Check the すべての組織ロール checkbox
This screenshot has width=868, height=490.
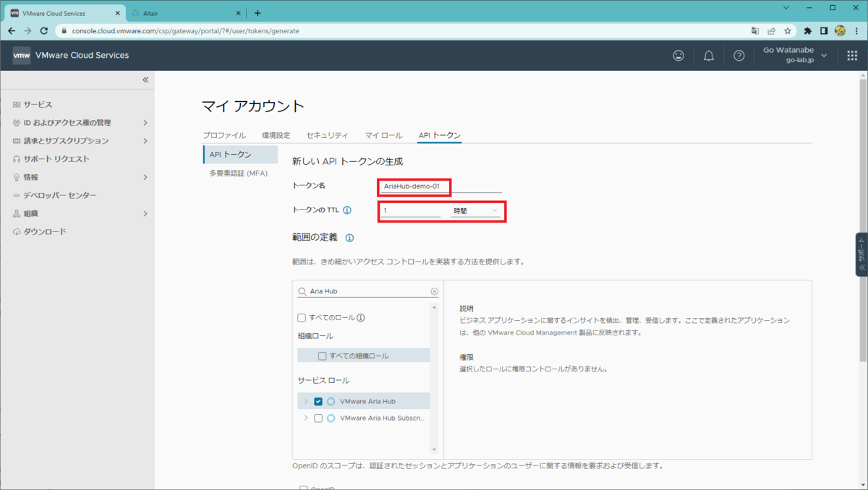[x=323, y=356]
